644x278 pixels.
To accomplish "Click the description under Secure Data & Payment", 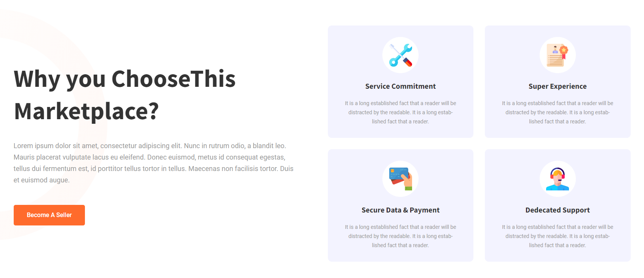I will pos(400,236).
